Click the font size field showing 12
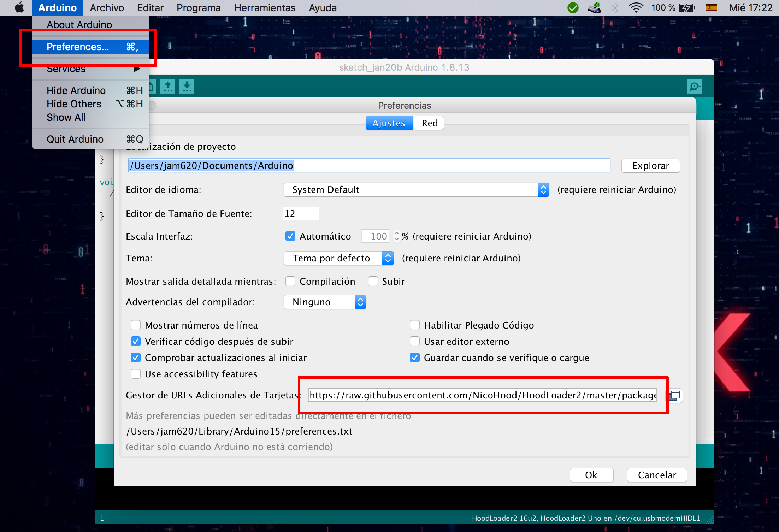This screenshot has width=779, height=532. [x=301, y=213]
